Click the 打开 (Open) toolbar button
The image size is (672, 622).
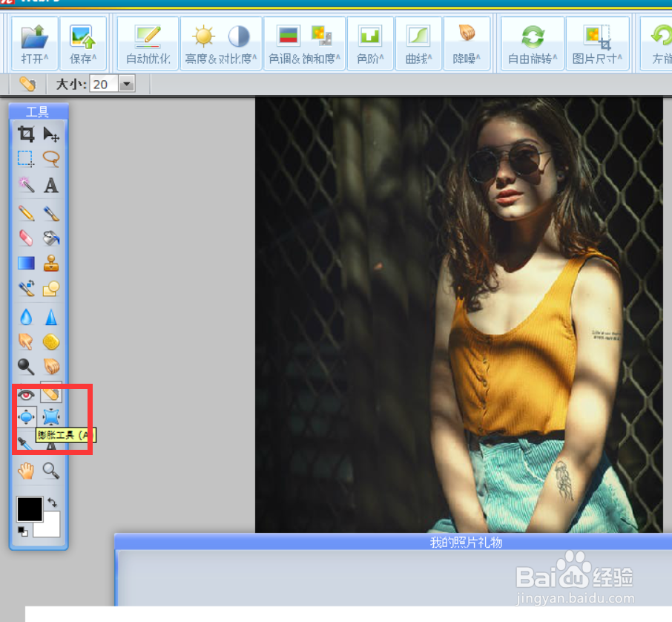35,43
